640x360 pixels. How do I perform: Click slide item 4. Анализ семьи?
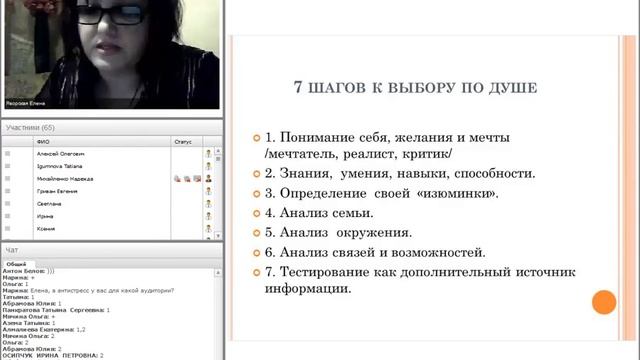coord(319,213)
